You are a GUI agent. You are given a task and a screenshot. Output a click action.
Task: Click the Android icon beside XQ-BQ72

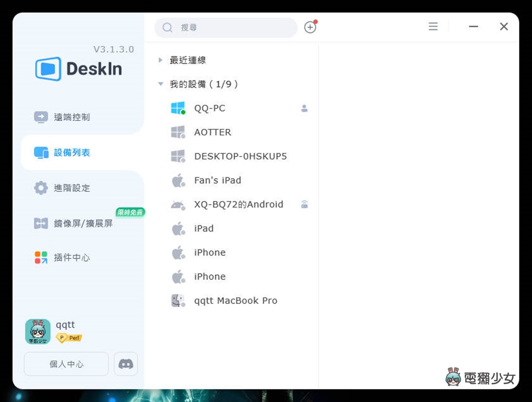point(178,205)
